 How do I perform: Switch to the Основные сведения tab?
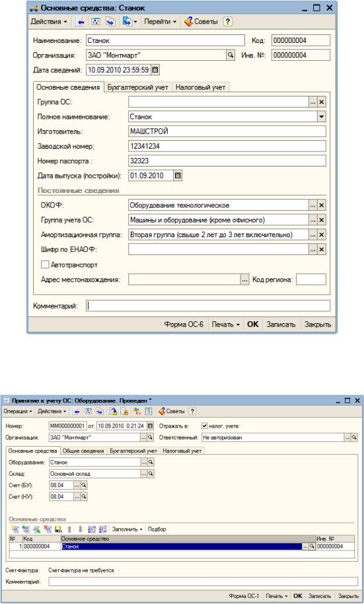(x=68, y=87)
